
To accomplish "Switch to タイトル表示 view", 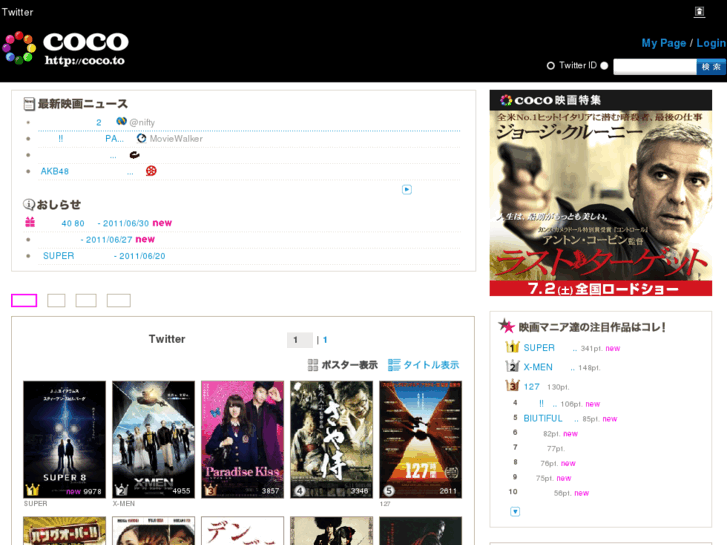I will click(x=423, y=365).
